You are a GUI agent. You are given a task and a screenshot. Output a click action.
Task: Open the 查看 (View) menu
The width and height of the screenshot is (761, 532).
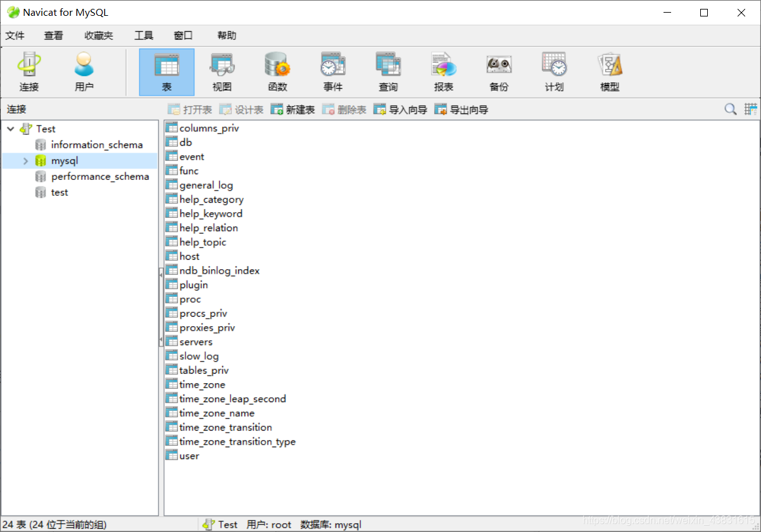click(53, 35)
